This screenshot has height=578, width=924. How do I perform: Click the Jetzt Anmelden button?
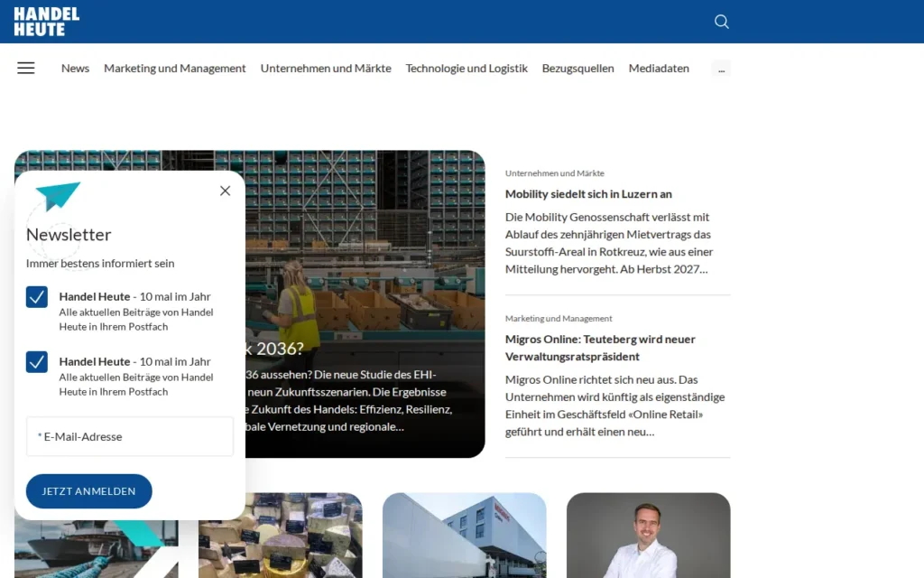point(89,491)
